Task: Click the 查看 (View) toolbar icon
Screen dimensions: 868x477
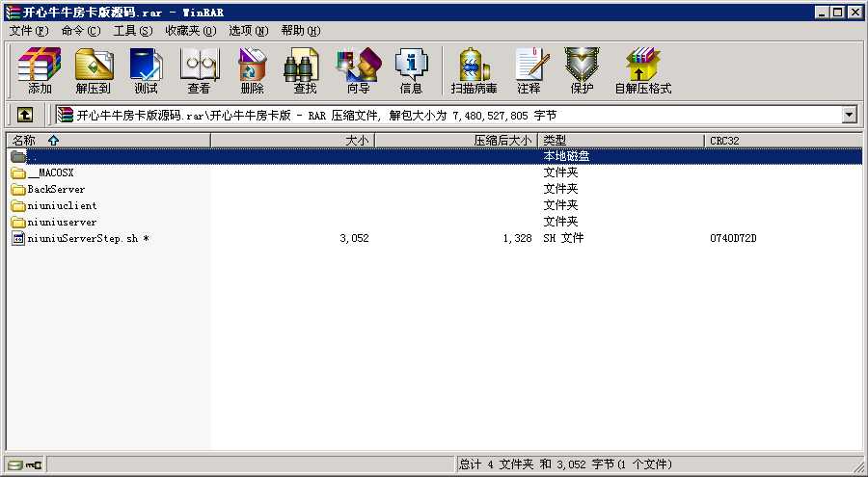Action: click(x=200, y=70)
